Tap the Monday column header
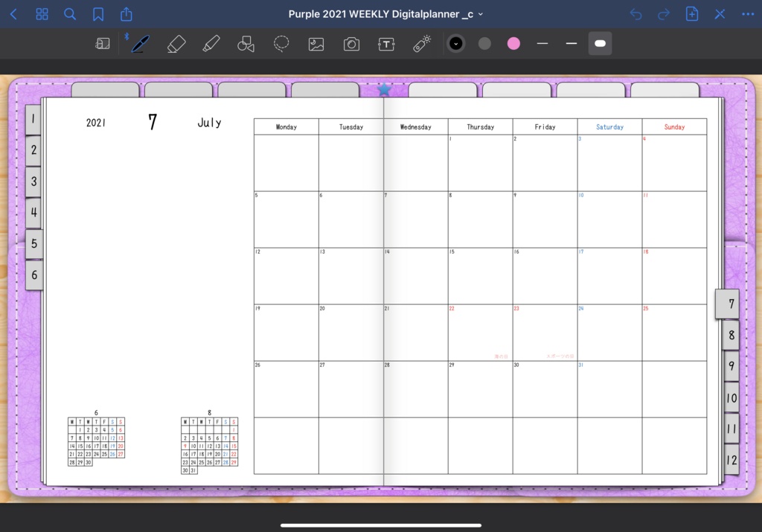 pos(286,126)
